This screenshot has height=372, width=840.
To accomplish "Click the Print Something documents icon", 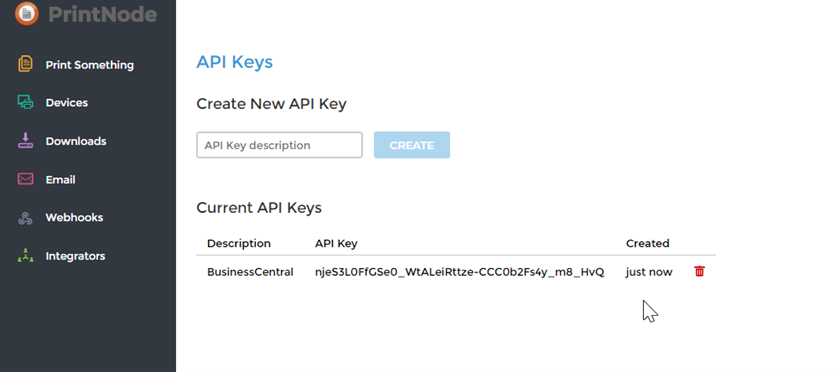I will pos(25,64).
